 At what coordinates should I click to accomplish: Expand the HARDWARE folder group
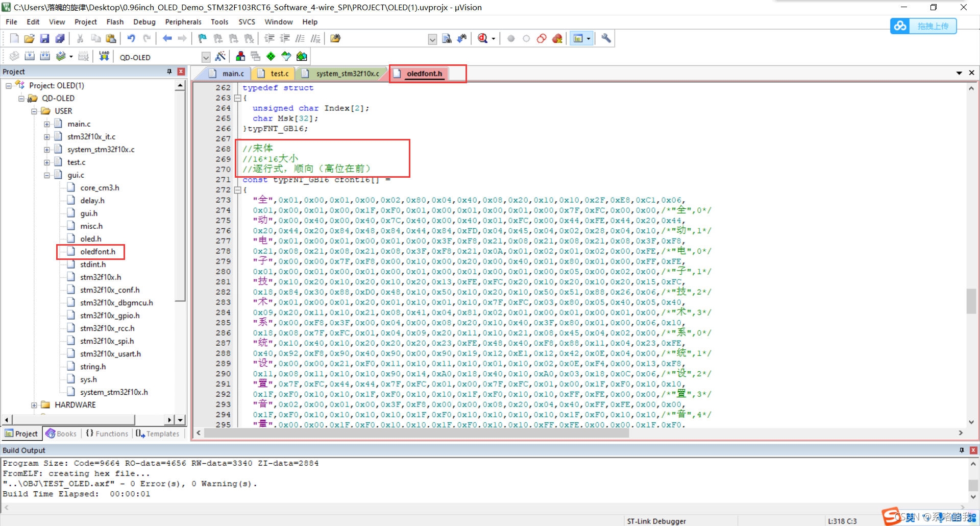[x=34, y=404]
